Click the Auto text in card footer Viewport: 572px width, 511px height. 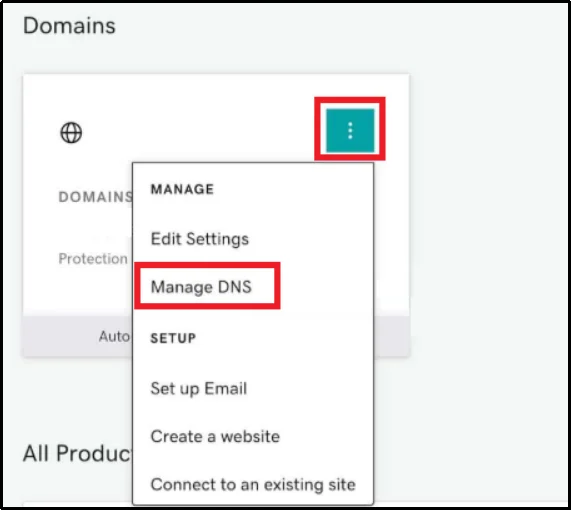115,336
